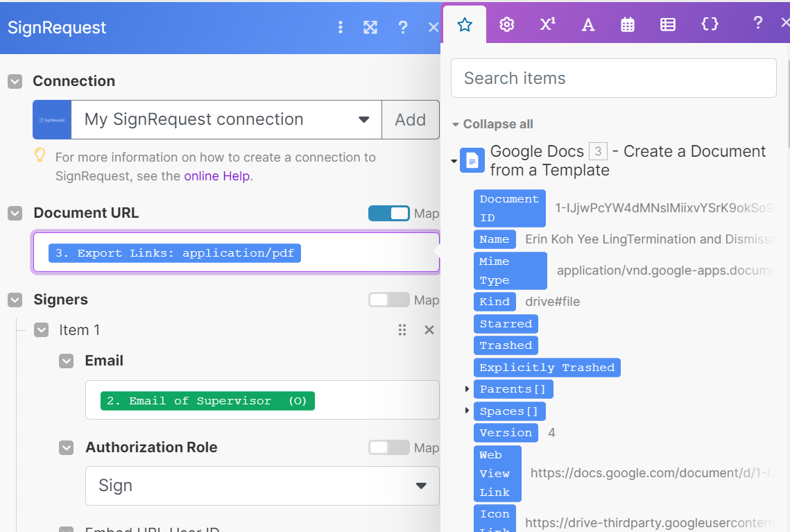The width and height of the screenshot is (790, 532).
Task: Open the math functions tab
Action: point(548,24)
